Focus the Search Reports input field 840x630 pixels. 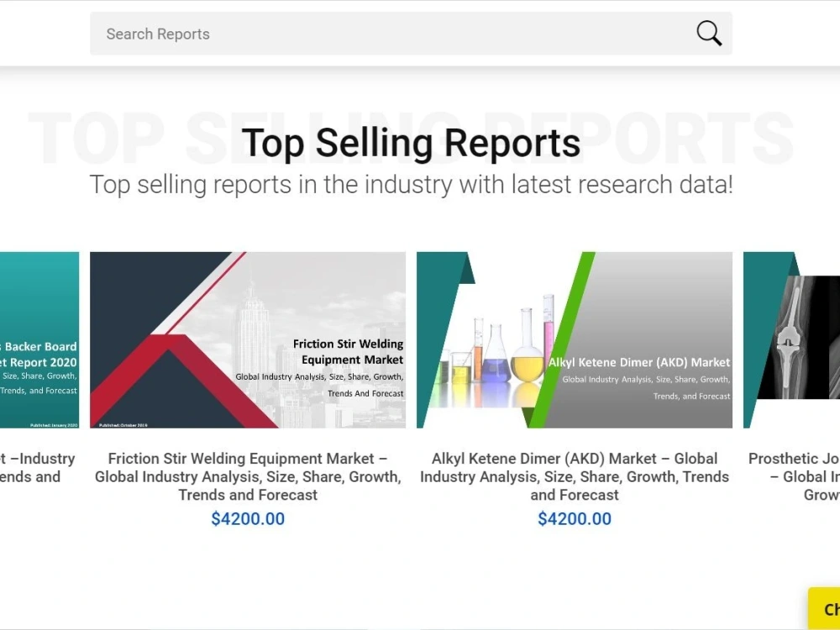coord(411,34)
